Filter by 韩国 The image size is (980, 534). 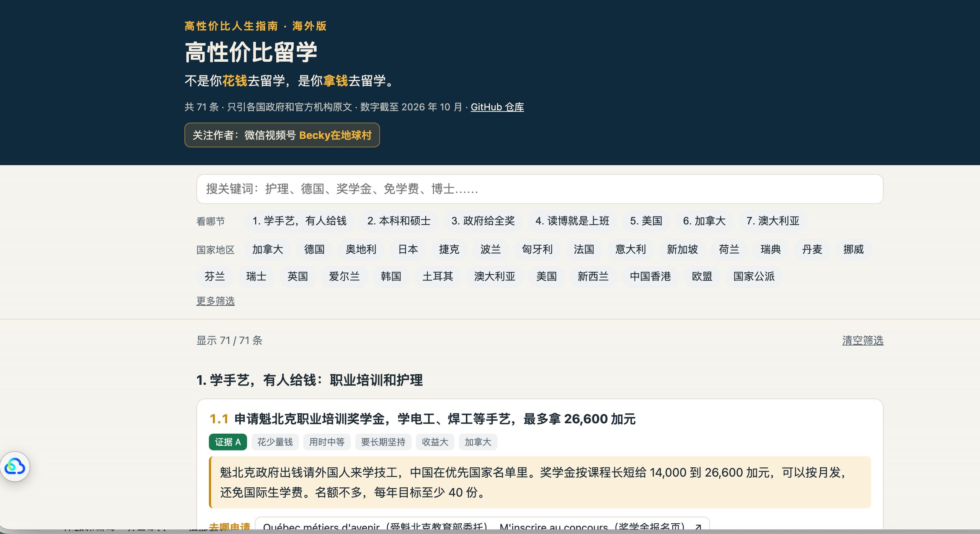(x=391, y=276)
